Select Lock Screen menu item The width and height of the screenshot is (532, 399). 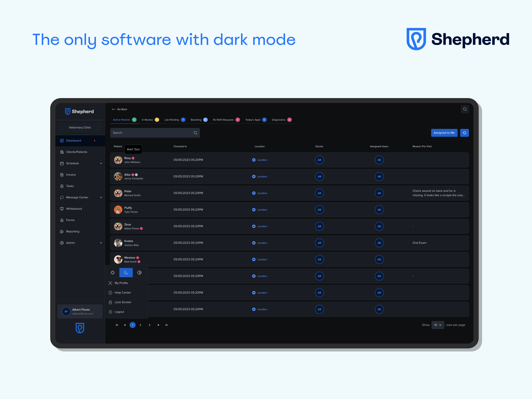[x=123, y=302]
